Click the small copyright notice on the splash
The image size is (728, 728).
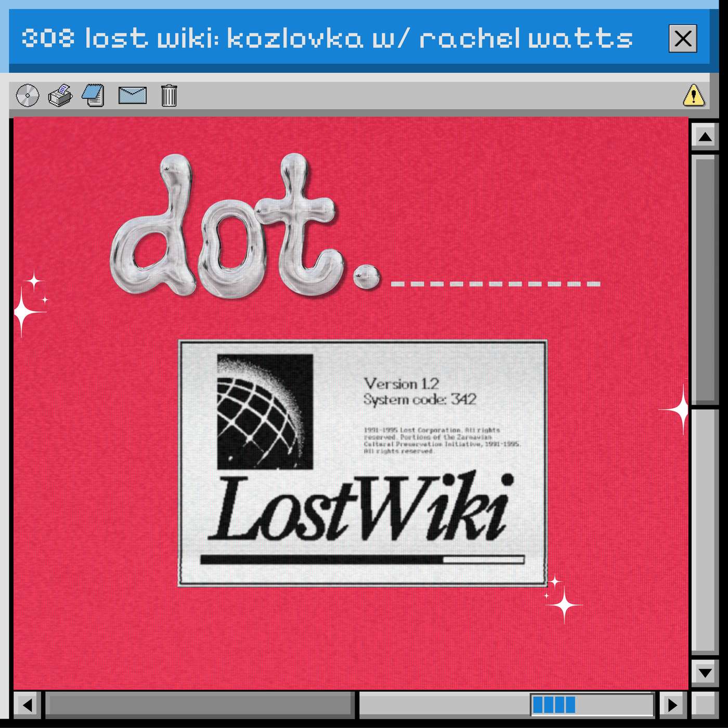coord(442,440)
